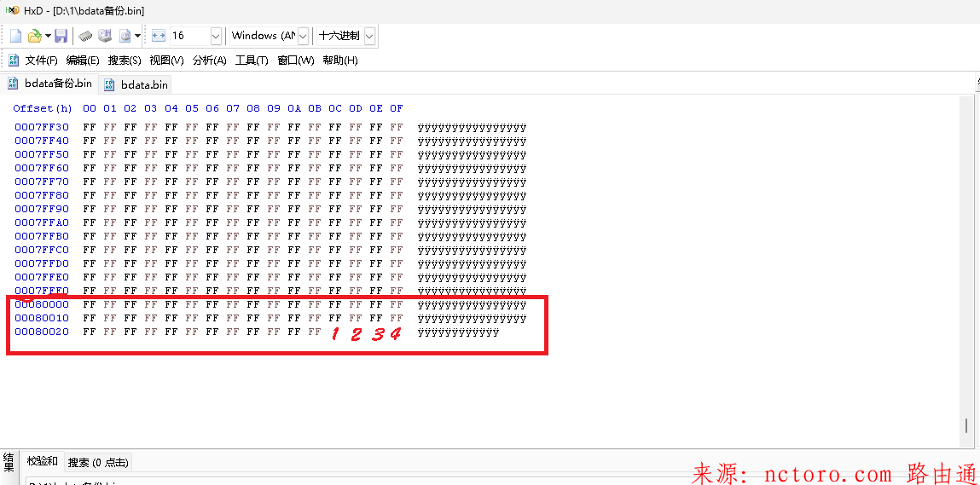The width and height of the screenshot is (980, 485).
Task: Click the bytes-per-row width icon
Action: click(158, 36)
